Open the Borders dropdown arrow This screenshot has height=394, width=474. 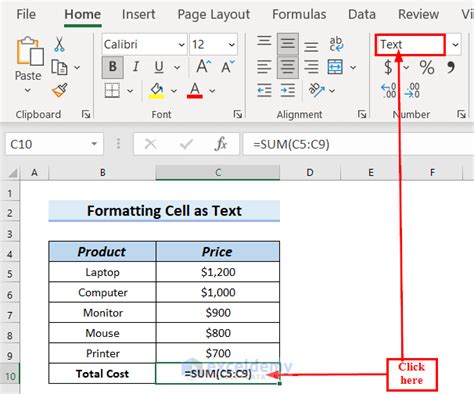point(130,91)
